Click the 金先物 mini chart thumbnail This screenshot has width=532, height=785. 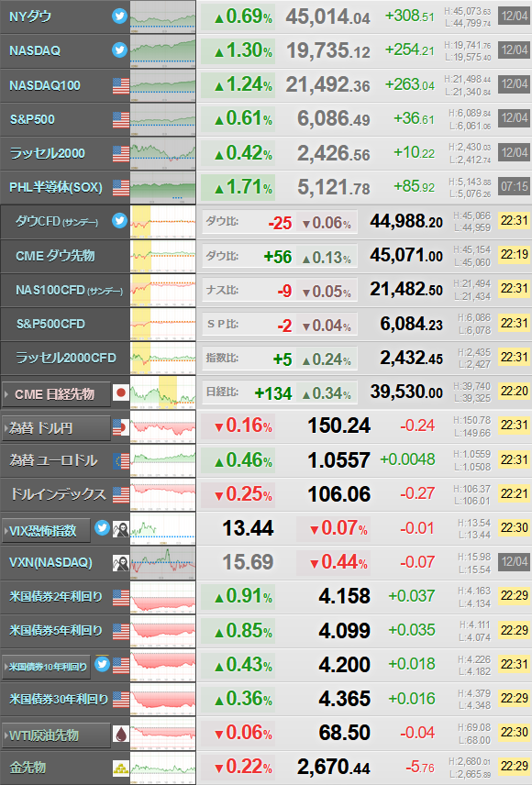pyautogui.click(x=162, y=767)
